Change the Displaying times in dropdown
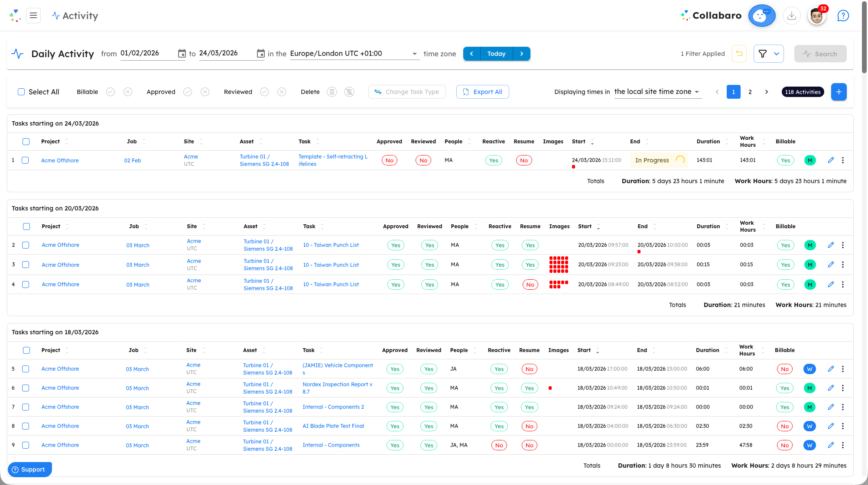This screenshot has height=485, width=868. [x=657, y=92]
